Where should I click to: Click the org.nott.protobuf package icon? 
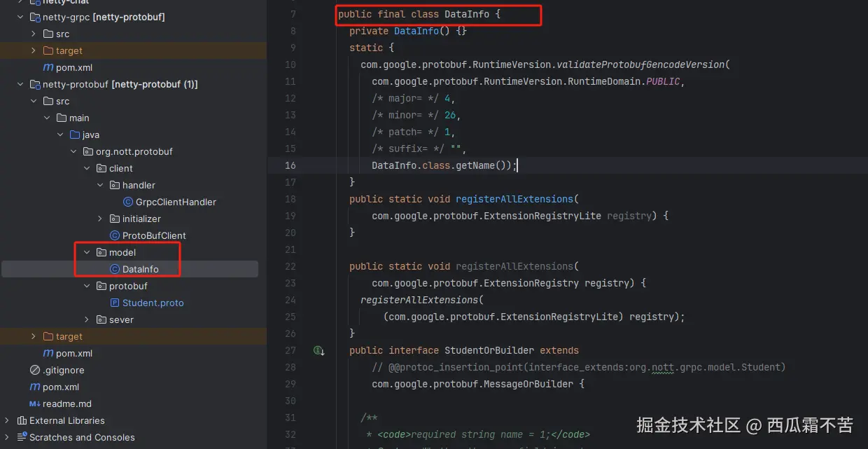[88, 151]
